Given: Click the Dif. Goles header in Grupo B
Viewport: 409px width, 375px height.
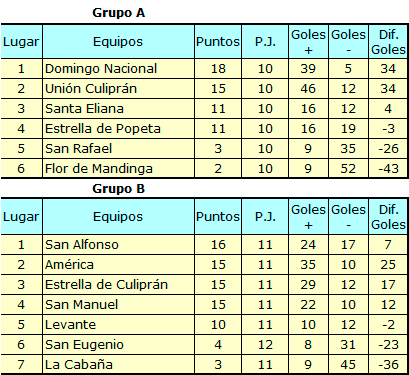Looking at the screenshot, I should (388, 217).
